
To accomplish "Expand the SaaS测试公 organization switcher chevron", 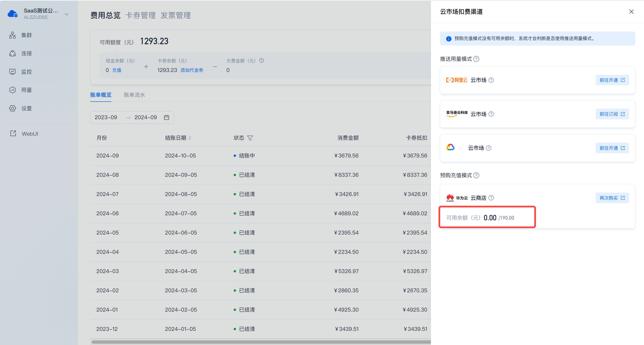I will pos(67,14).
